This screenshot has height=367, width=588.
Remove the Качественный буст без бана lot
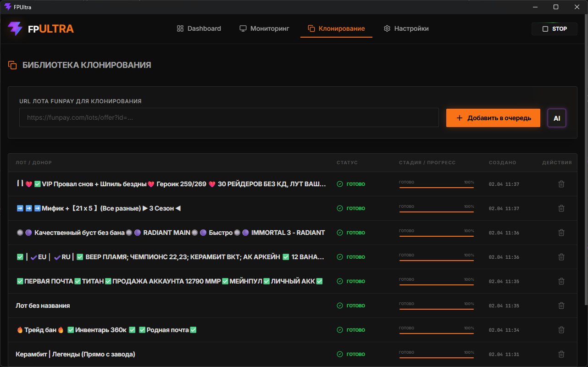(561, 233)
